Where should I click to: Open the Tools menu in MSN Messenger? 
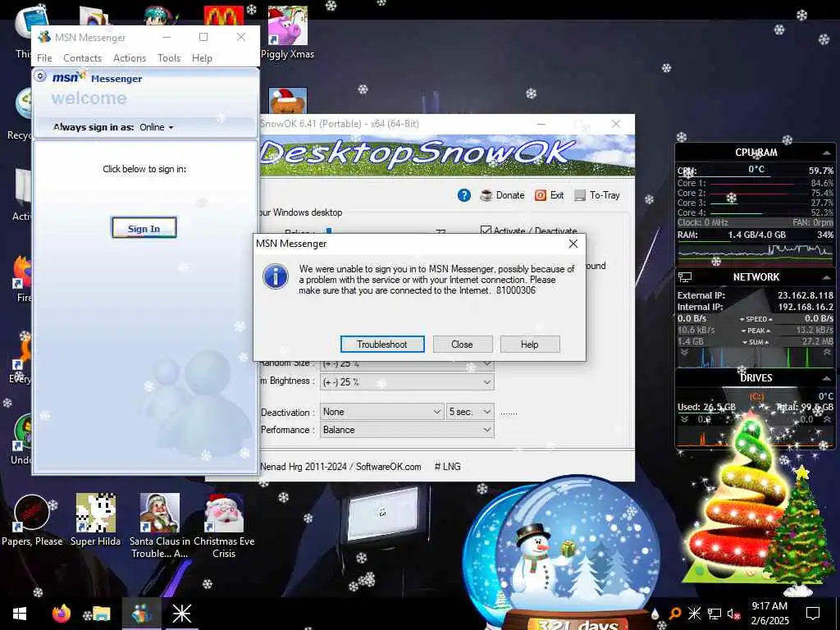169,58
